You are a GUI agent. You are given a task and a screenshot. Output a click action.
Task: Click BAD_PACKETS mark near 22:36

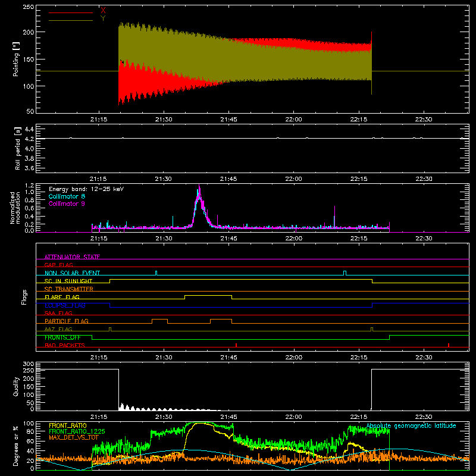(449, 345)
